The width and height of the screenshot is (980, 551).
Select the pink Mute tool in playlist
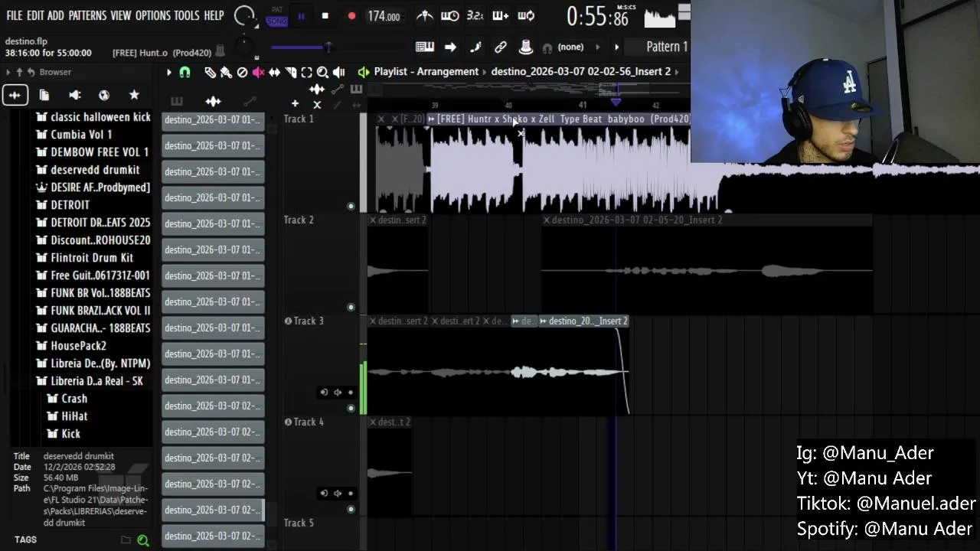(x=258, y=72)
